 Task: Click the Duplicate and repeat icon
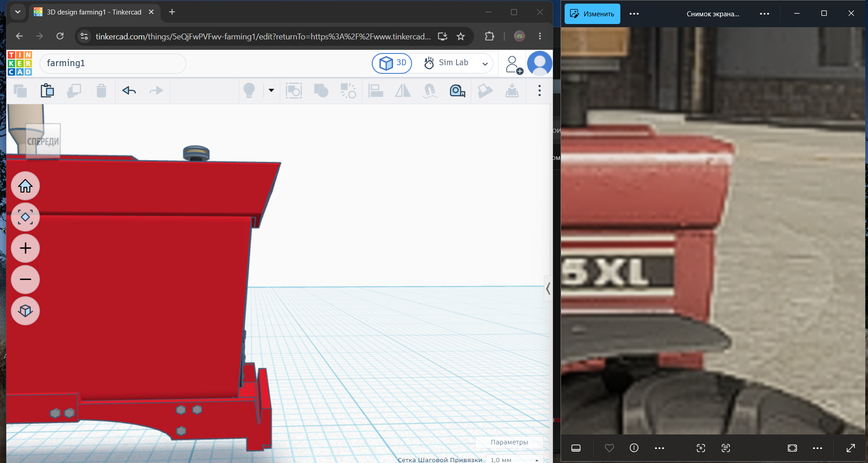coord(74,91)
